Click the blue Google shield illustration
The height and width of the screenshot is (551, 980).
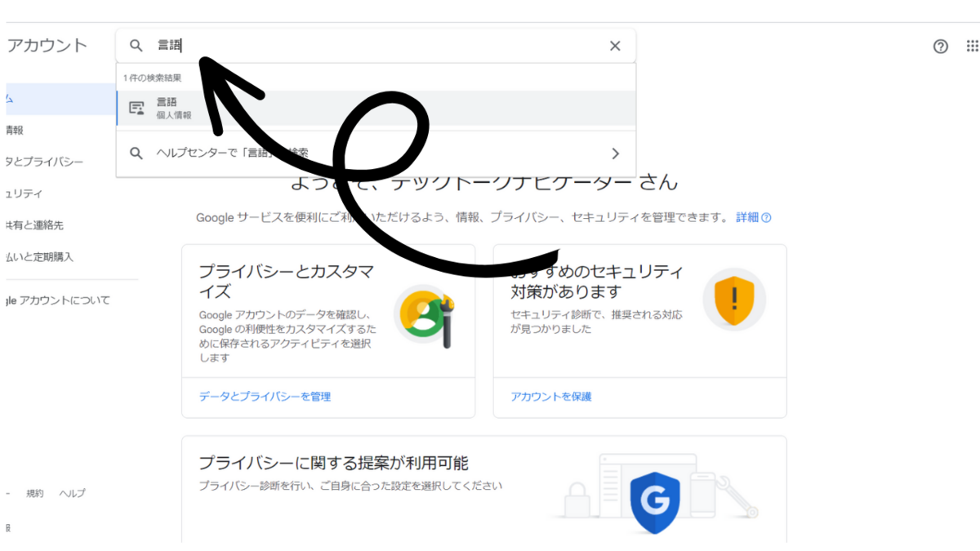(x=656, y=501)
